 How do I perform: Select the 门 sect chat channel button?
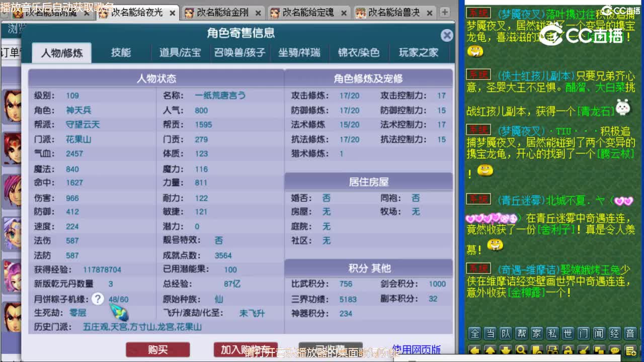(584, 334)
